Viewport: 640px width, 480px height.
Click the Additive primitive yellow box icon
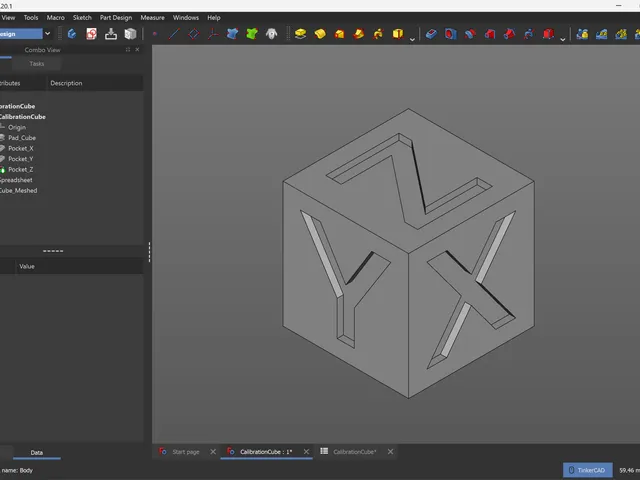pos(398,33)
